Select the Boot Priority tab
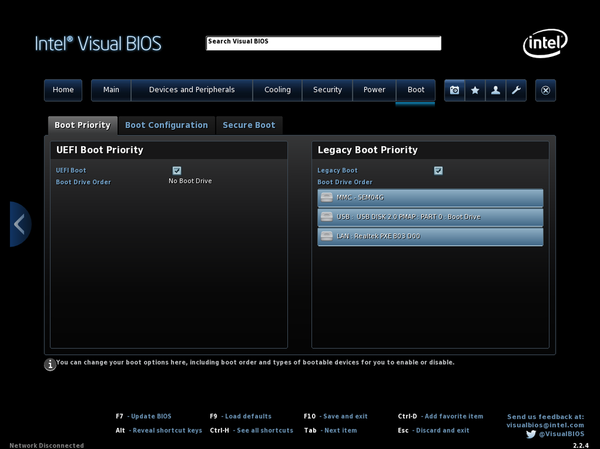 [x=83, y=125]
